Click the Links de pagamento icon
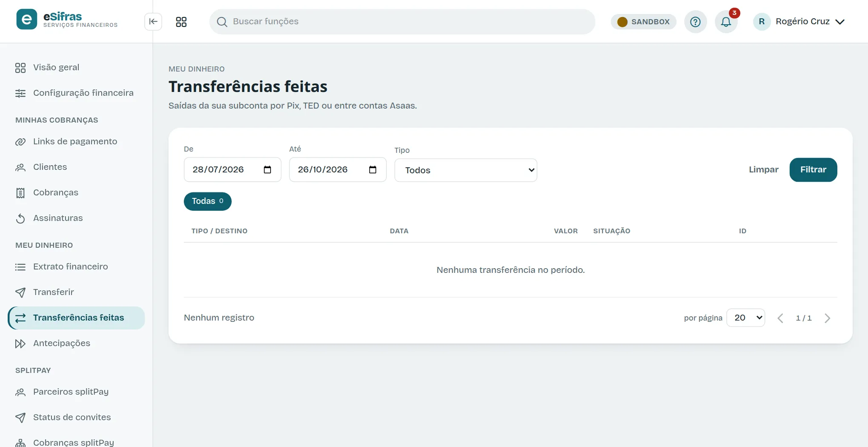This screenshot has height=447, width=868. 20,142
